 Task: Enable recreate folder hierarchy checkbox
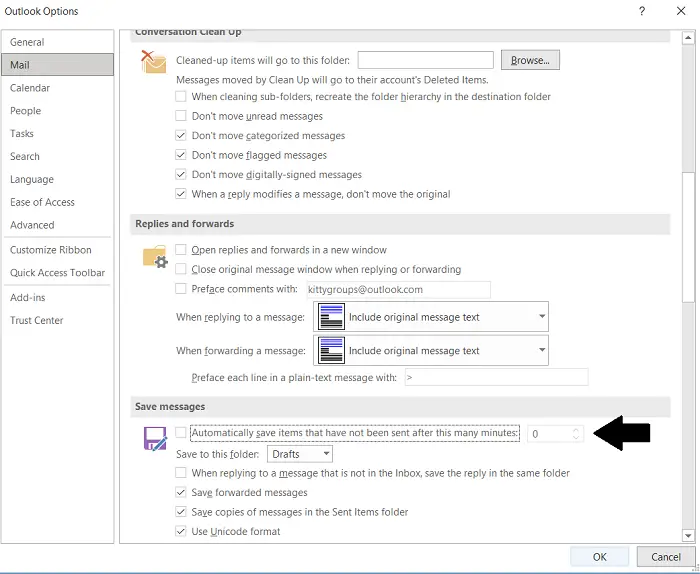coord(181,96)
